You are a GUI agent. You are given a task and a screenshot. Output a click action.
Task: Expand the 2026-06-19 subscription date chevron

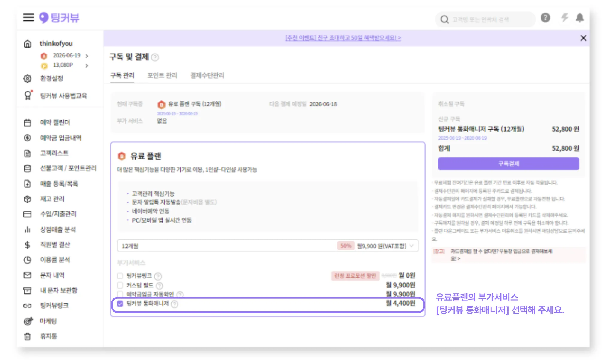(x=87, y=56)
